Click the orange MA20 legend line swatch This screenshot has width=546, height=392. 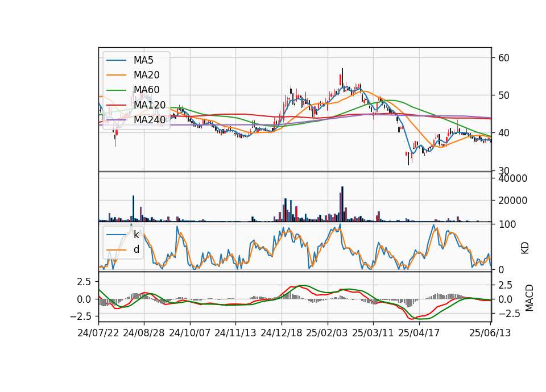pyautogui.click(x=116, y=75)
